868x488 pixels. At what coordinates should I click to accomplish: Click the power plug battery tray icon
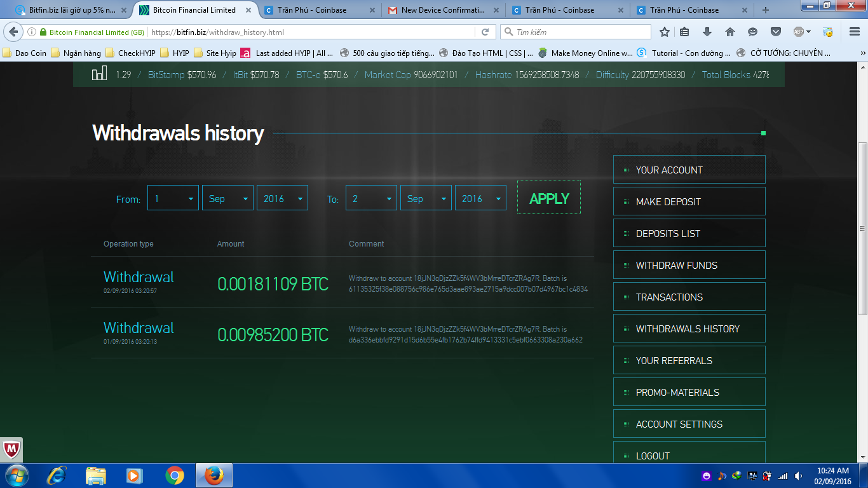pos(768,475)
